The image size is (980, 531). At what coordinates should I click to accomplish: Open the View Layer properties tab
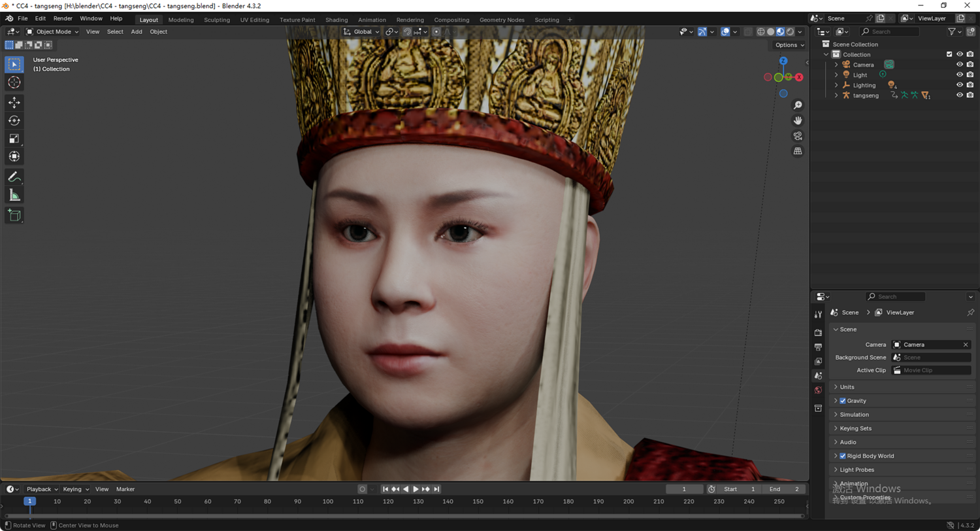click(818, 362)
